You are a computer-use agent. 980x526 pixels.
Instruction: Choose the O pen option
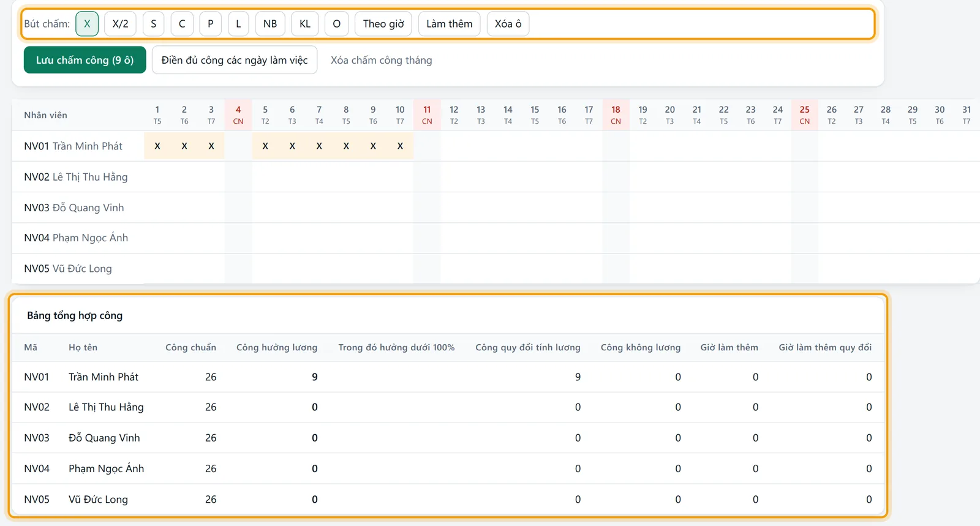pyautogui.click(x=337, y=24)
